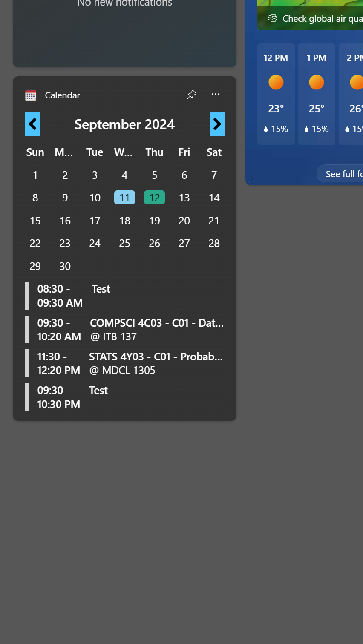Click the Calendar widget icon
The height and width of the screenshot is (644, 363).
click(x=30, y=95)
